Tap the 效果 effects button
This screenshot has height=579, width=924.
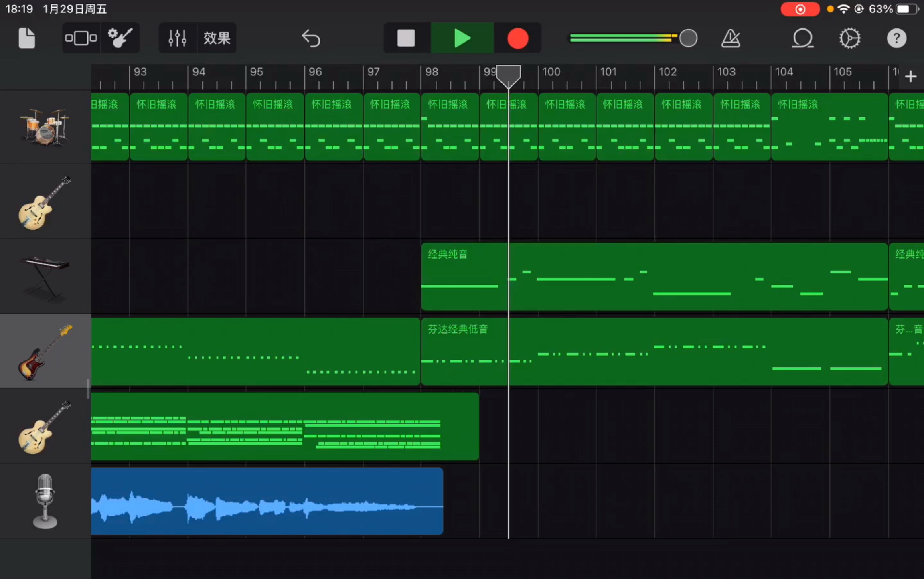(x=217, y=38)
